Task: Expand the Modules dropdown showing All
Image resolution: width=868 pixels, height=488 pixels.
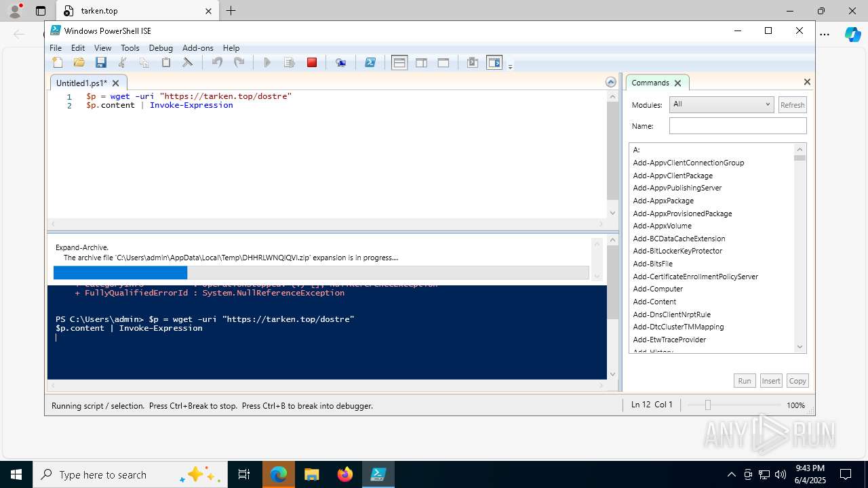Action: click(x=722, y=104)
